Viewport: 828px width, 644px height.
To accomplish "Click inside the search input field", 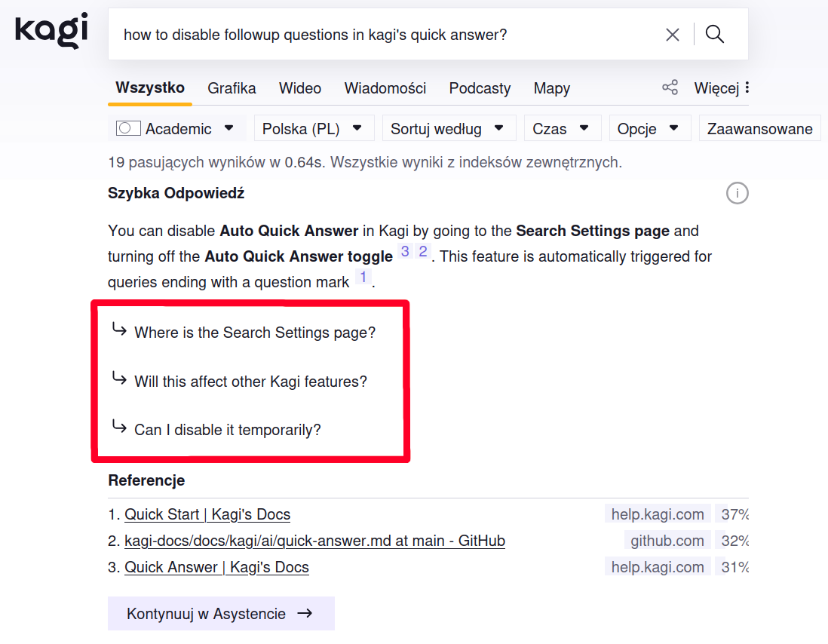I will 377,35.
